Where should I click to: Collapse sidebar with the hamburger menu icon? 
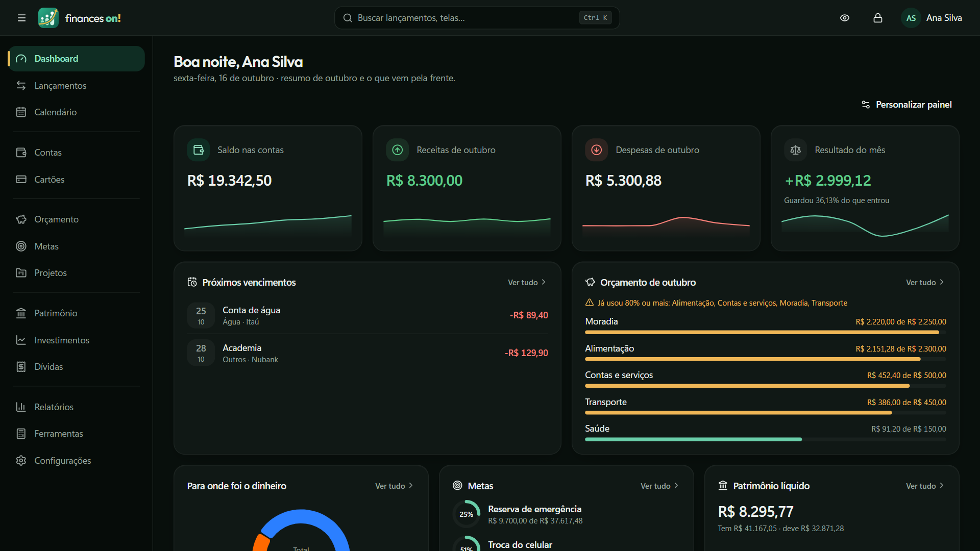[x=21, y=18]
